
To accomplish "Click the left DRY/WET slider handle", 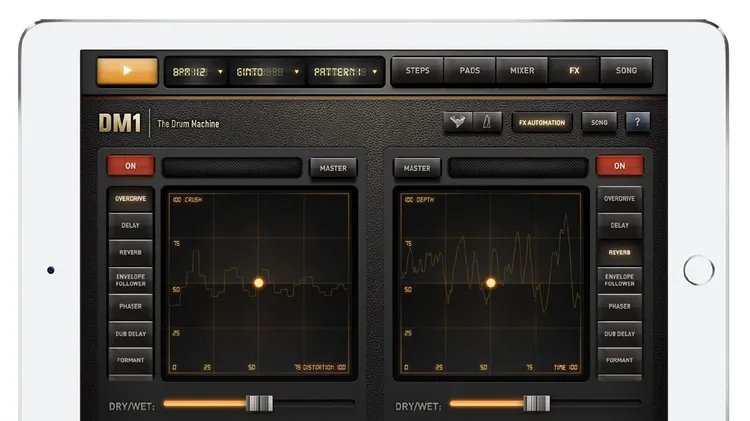I will pos(260,404).
